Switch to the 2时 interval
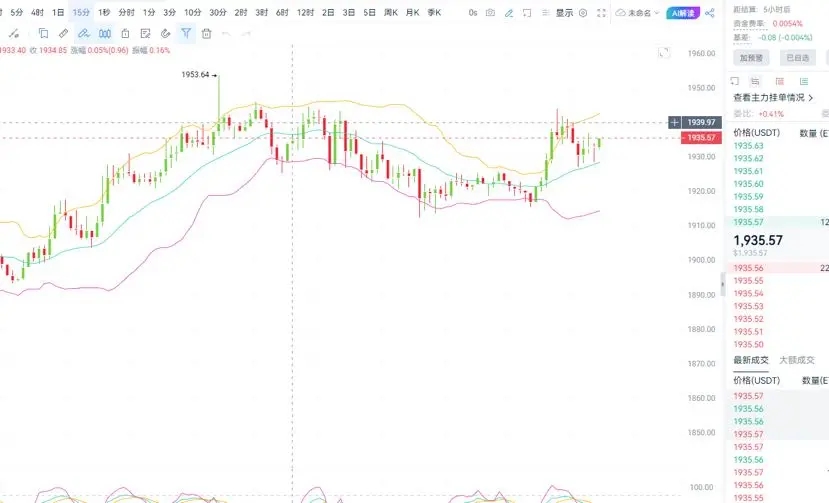 click(x=241, y=12)
